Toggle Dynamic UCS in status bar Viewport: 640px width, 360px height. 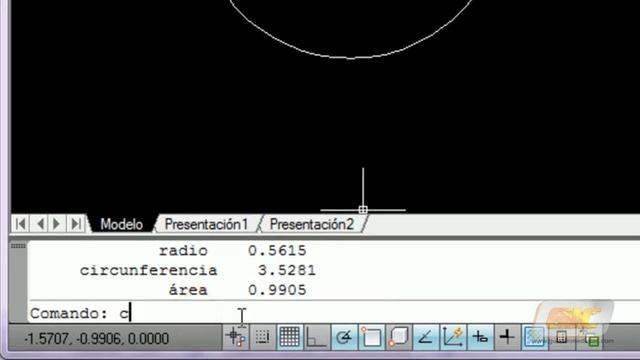point(453,337)
